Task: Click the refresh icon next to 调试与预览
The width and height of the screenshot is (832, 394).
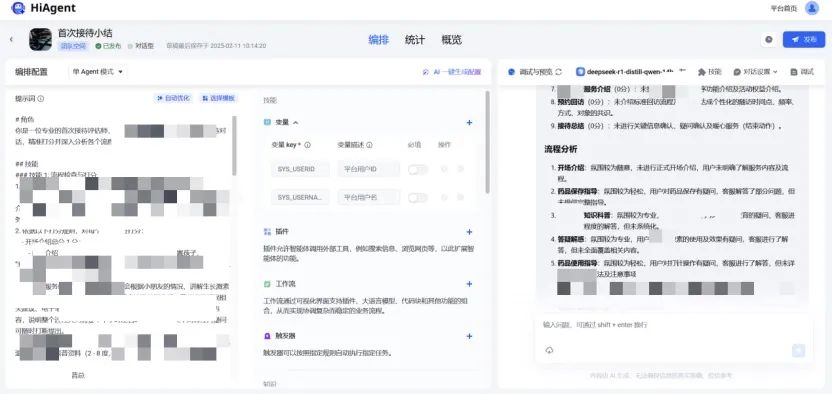Action: click(x=558, y=72)
